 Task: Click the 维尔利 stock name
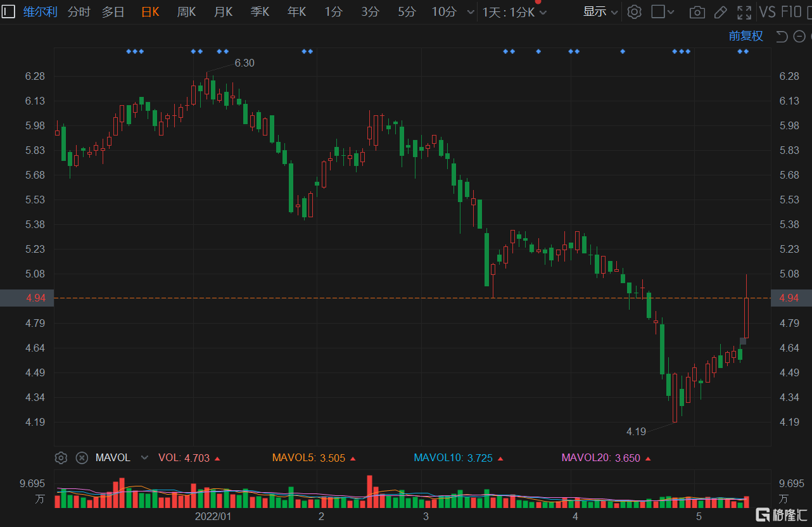40,11
